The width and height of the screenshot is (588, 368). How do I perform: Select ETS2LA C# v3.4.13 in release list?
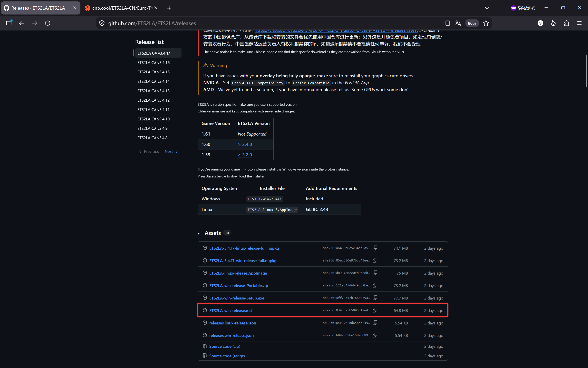click(x=154, y=91)
